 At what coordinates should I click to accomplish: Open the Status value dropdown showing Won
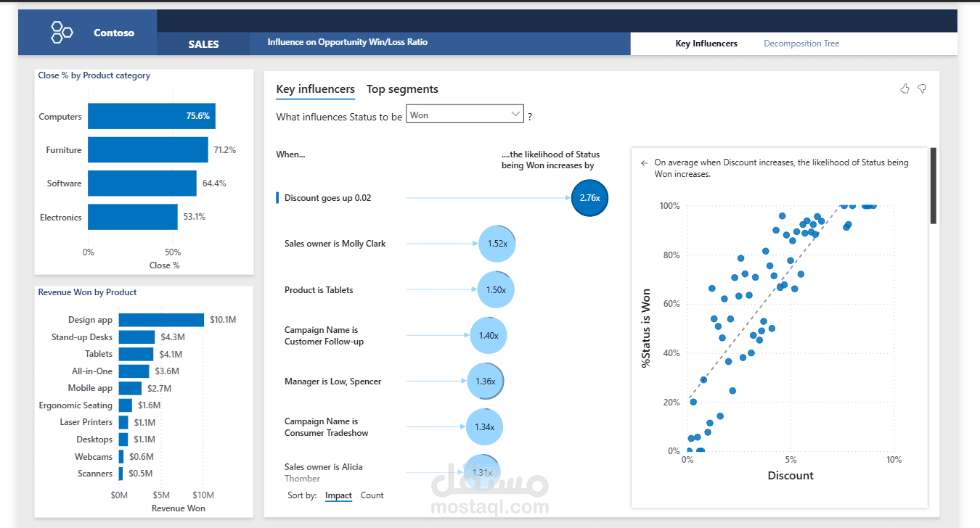coord(465,113)
